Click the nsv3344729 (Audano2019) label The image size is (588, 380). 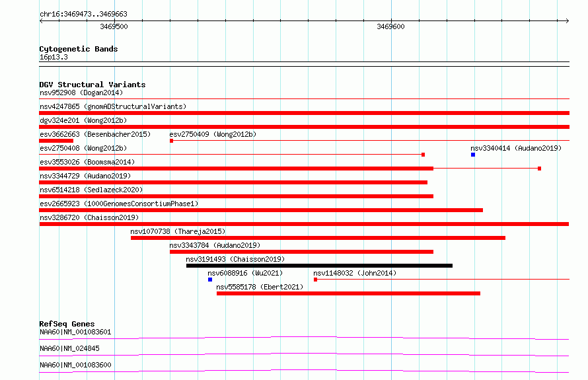tap(85, 176)
